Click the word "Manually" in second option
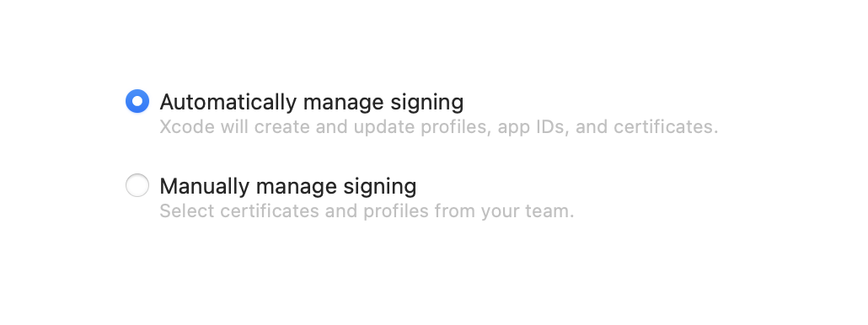Image resolution: width=868 pixels, height=325 pixels. click(205, 187)
